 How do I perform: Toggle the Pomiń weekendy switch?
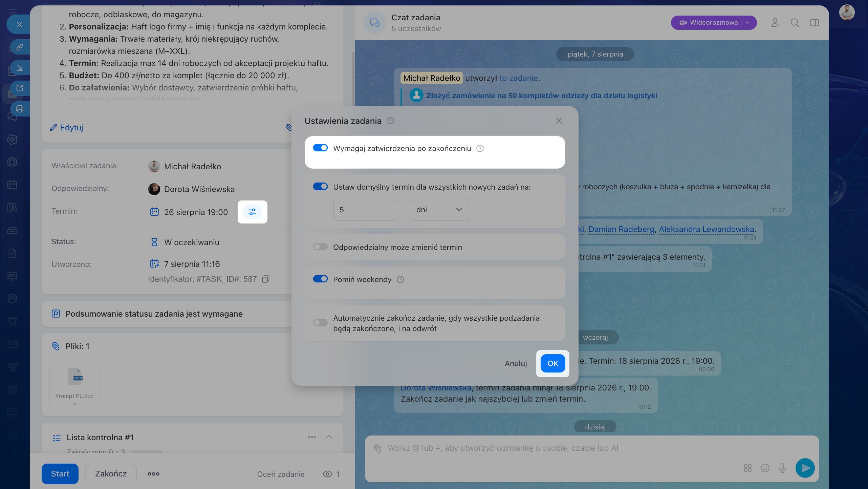320,279
